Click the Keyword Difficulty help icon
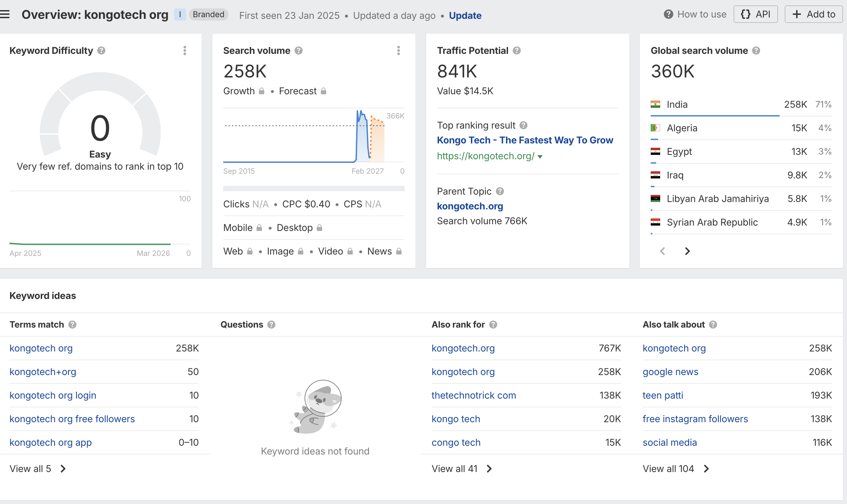Image resolution: width=847 pixels, height=504 pixels. point(101,51)
